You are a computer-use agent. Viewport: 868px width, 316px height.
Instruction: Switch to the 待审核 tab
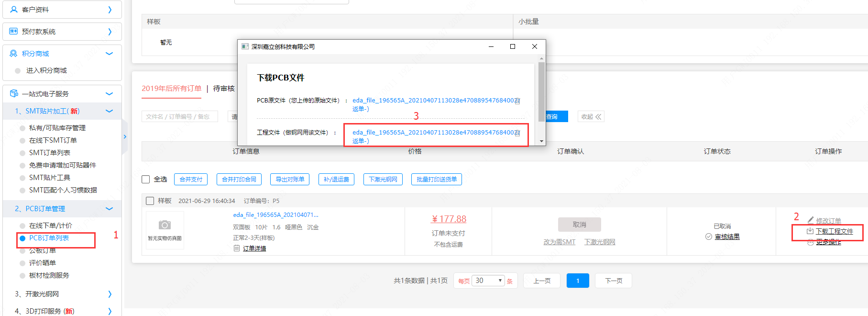point(224,89)
